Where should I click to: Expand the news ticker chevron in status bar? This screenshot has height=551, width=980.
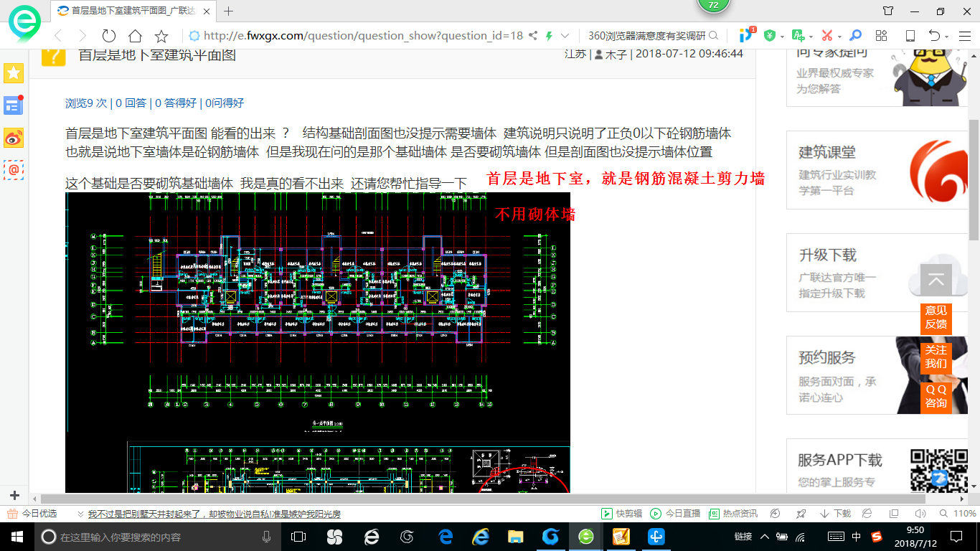pyautogui.click(x=79, y=514)
